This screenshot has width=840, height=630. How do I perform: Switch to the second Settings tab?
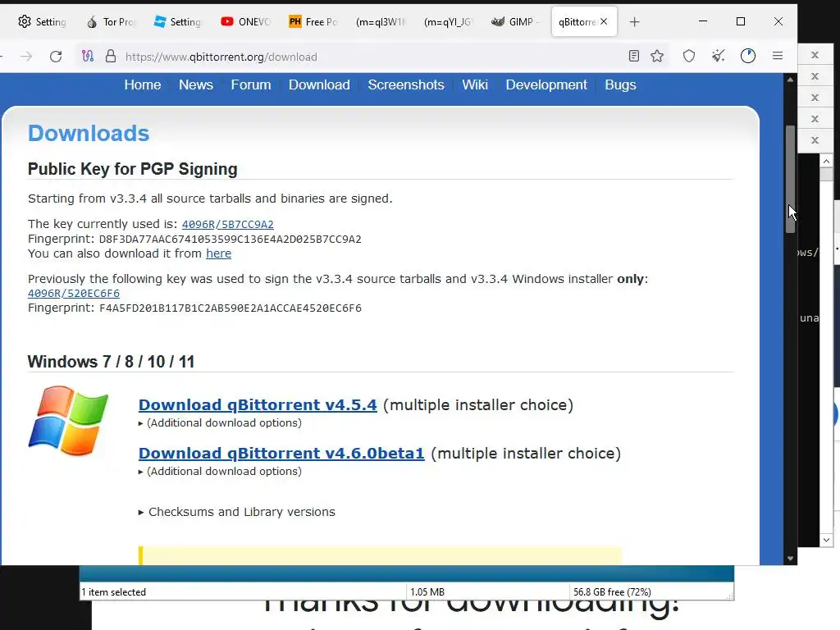(177, 22)
